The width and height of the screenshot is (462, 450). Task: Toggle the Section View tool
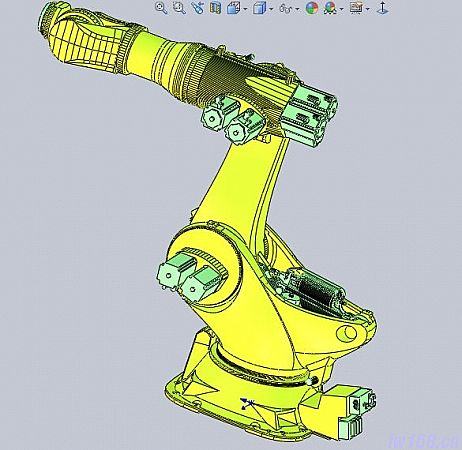pos(216,8)
